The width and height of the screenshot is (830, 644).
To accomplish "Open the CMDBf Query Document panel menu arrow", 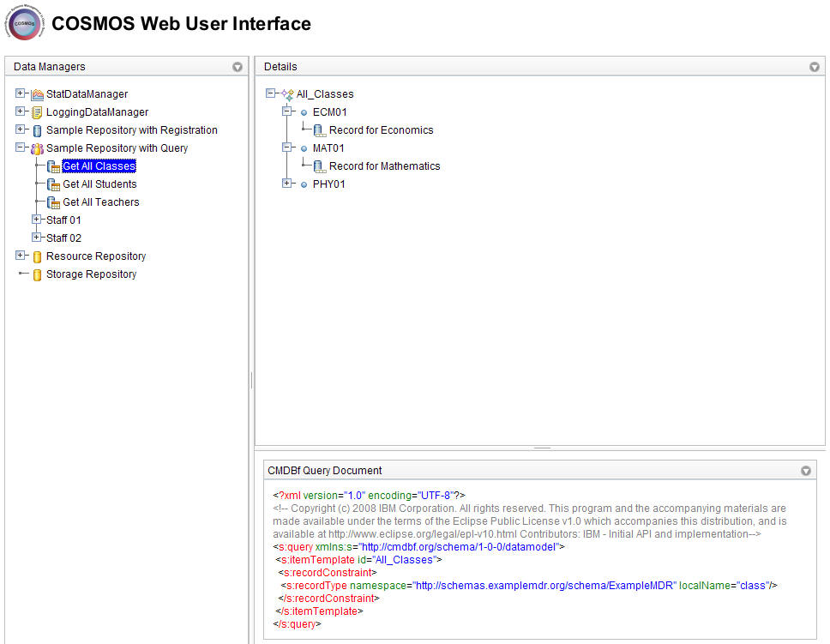I will click(x=806, y=471).
